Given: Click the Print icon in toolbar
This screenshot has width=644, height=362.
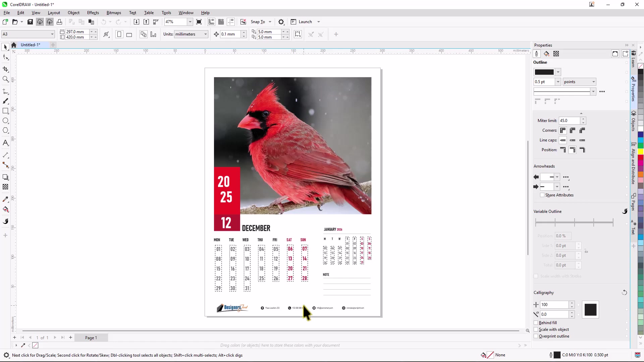Looking at the screenshot, I should tap(59, 22).
